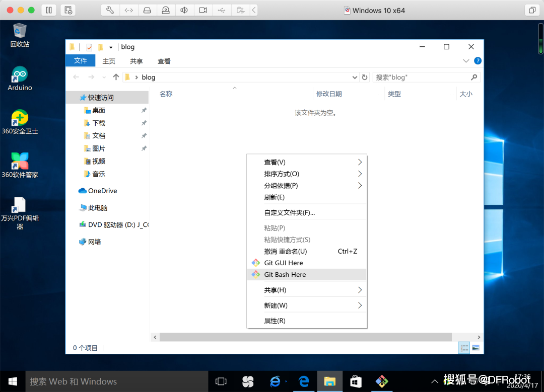Screen dimensions: 544x392
Task: Click the VM printer/user account icon
Action: pyautogui.click(x=166, y=10)
